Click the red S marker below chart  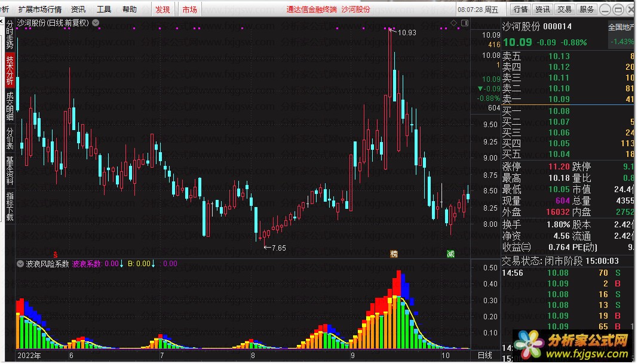[x=56, y=254]
